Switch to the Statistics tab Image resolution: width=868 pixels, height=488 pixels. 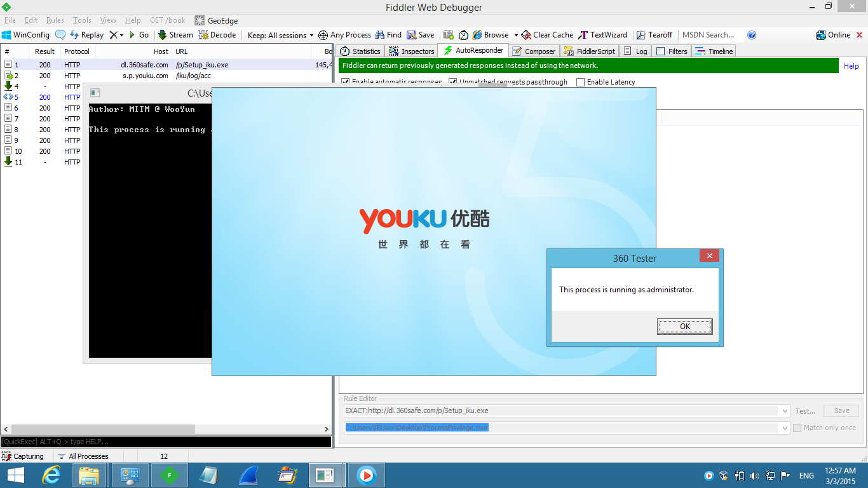coord(360,51)
